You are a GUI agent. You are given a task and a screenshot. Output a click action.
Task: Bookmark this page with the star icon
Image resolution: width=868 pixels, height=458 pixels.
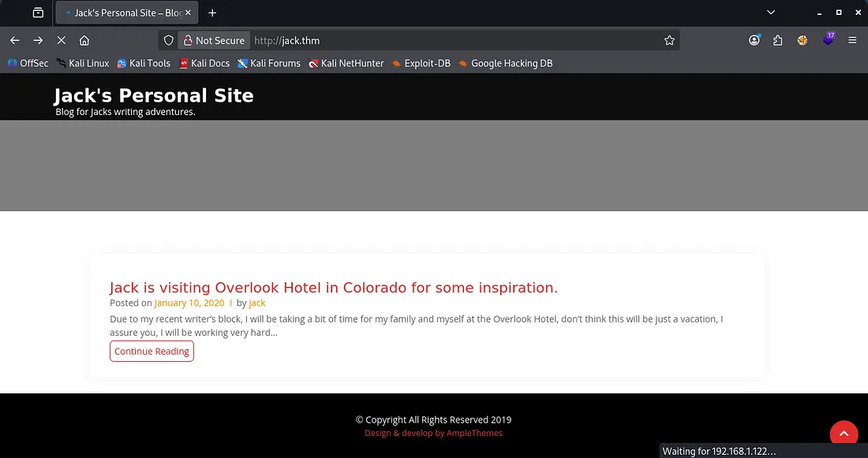(x=669, y=40)
